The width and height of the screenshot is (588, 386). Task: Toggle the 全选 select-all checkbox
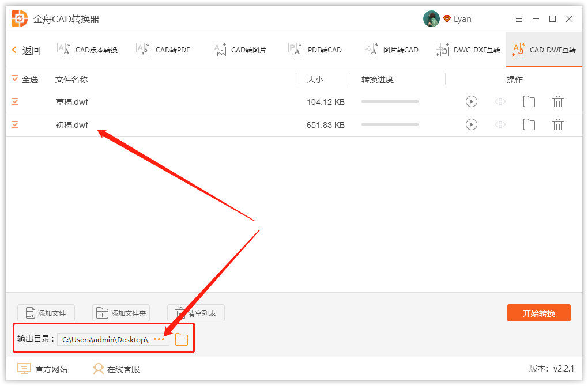(x=14, y=79)
